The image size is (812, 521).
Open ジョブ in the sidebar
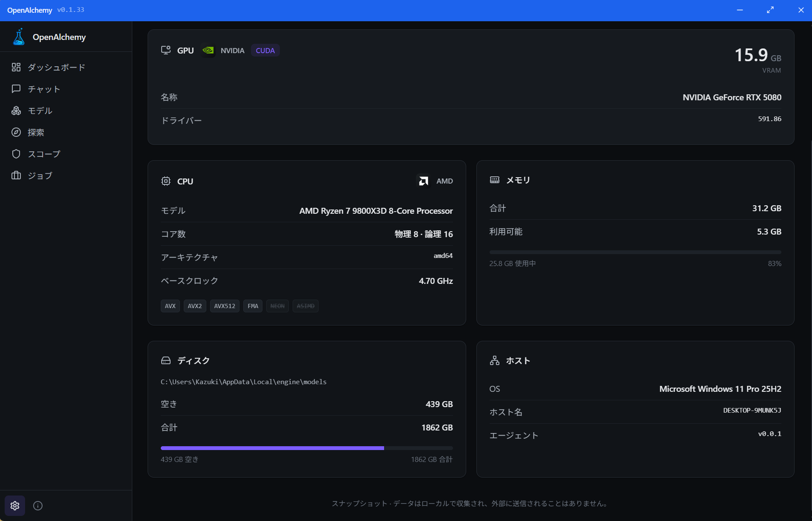66,176
